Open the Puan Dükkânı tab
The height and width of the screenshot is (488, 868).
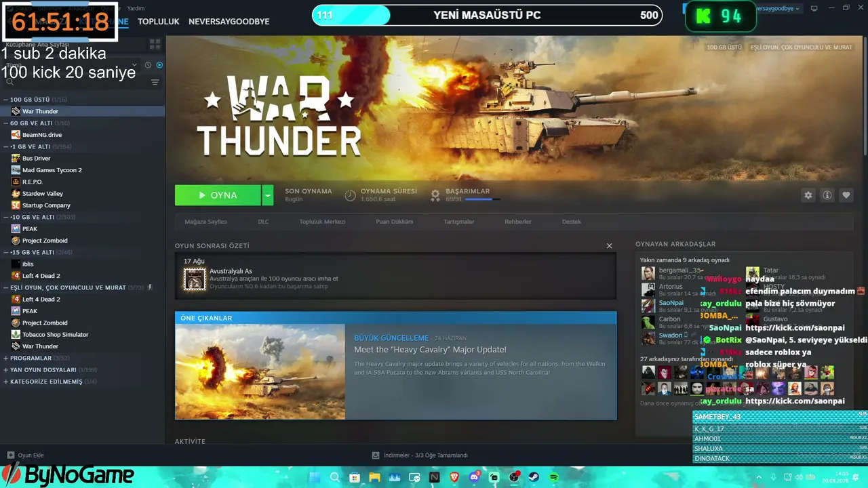click(395, 222)
